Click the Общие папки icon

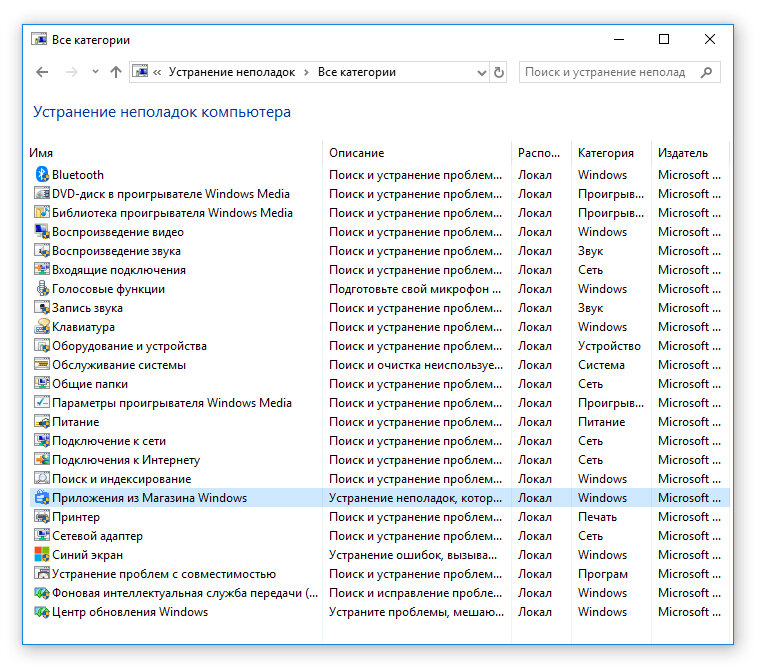(42, 383)
